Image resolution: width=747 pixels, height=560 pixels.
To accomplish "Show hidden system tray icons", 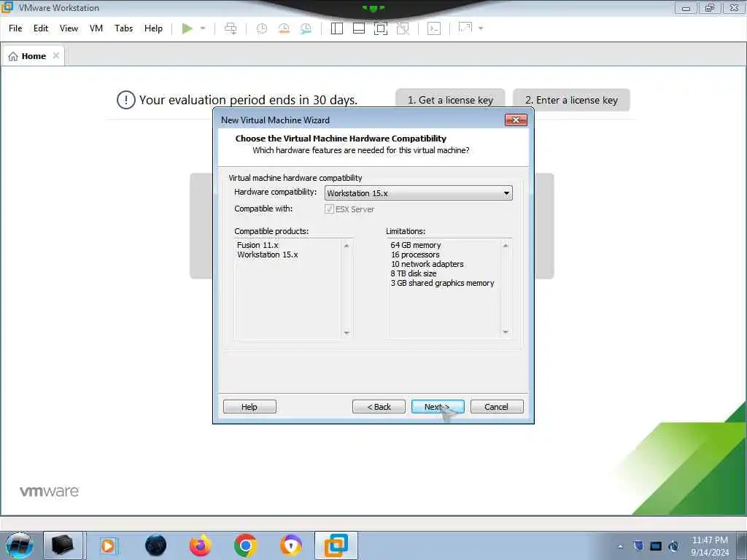I will tap(620, 546).
